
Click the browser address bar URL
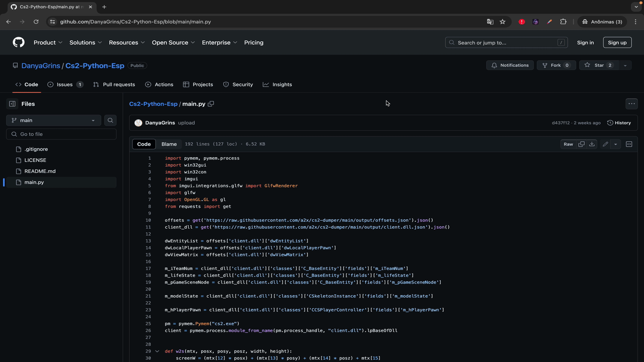135,22
